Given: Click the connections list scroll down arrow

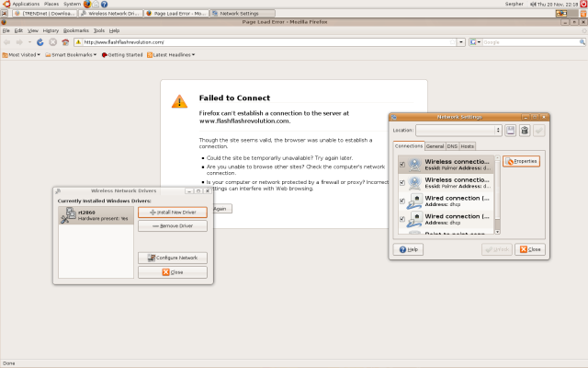Looking at the screenshot, I should [x=498, y=232].
